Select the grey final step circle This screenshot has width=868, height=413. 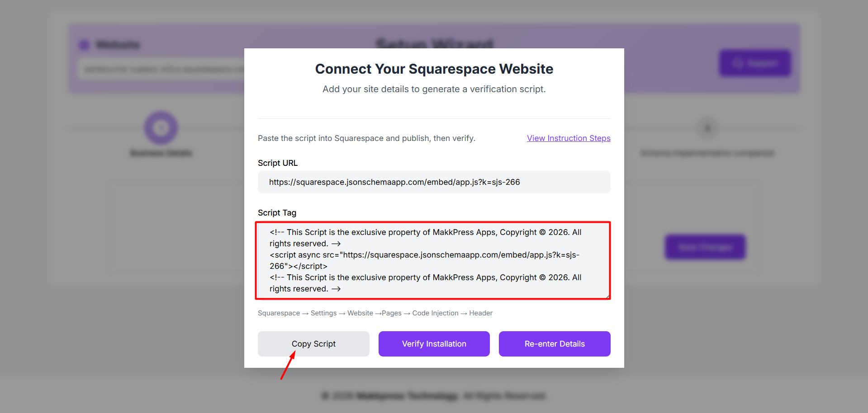(707, 128)
